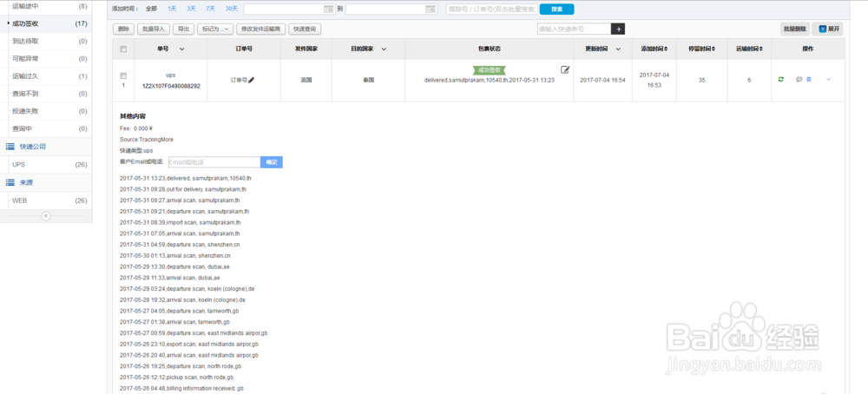Click the 批量导入 button

153,30
